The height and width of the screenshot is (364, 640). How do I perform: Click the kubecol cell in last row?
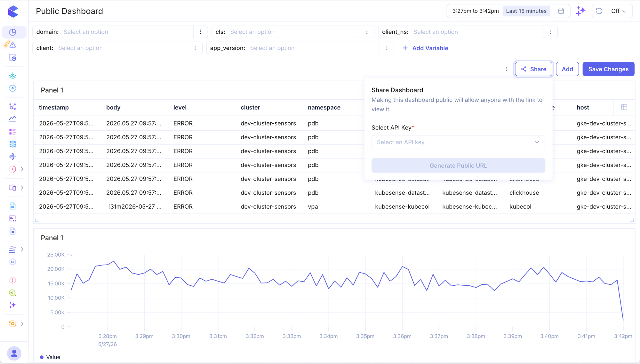pyautogui.click(x=520, y=206)
